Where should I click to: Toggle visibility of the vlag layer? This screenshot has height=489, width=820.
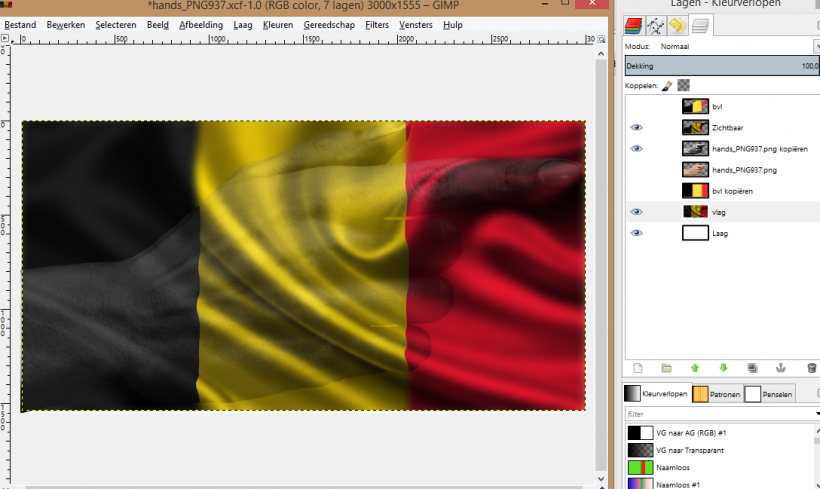637,211
